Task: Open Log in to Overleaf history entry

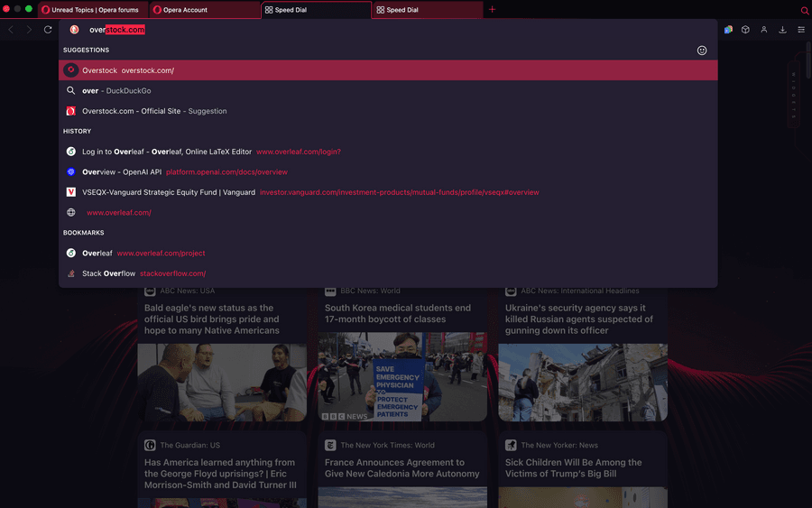Action: click(388, 152)
